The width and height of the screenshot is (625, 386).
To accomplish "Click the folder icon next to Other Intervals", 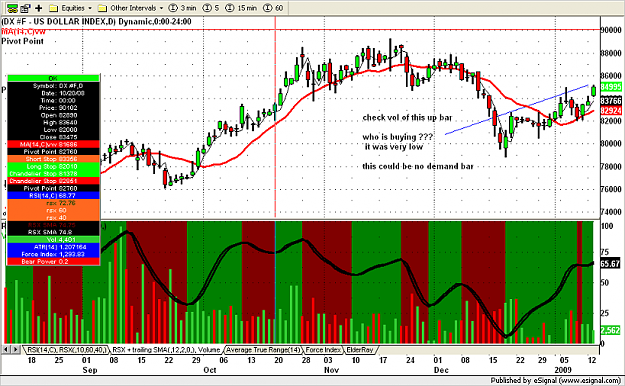I will pos(102,8).
